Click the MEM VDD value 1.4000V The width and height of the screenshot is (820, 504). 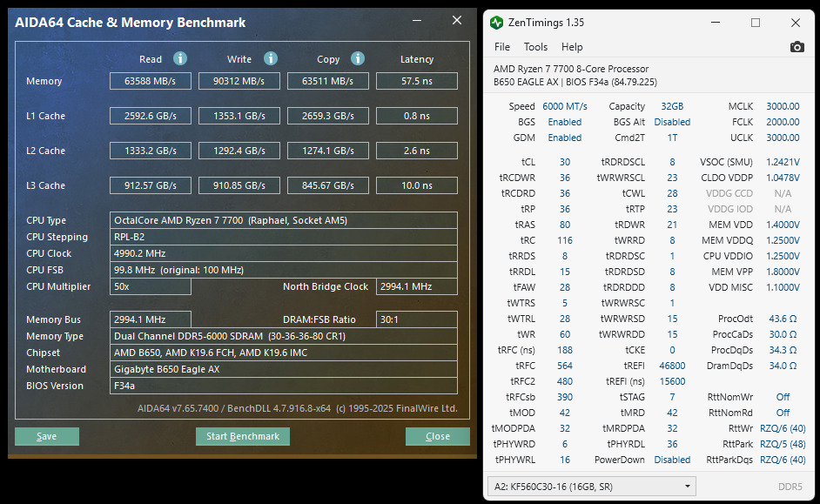click(783, 225)
